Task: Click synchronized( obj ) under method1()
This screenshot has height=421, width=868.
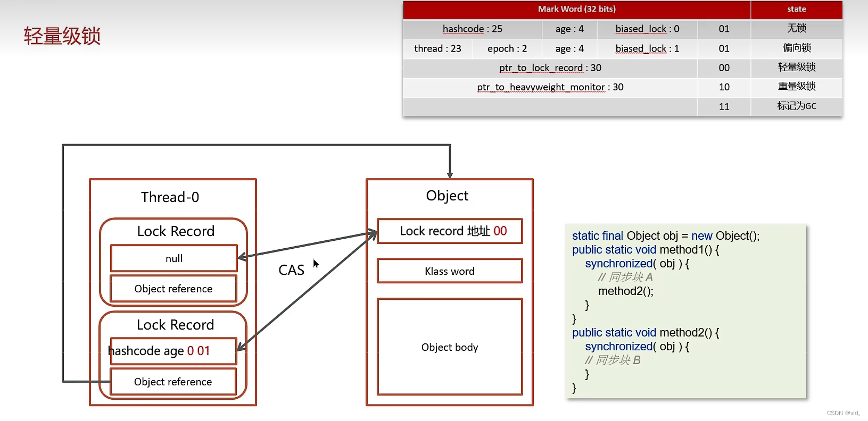Action: coord(637,264)
